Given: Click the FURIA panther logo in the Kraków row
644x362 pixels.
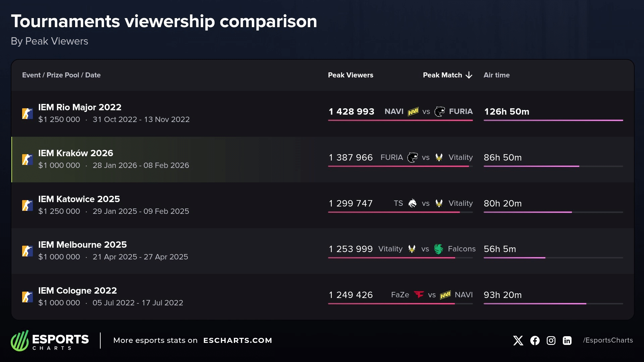Looking at the screenshot, I should [412, 157].
